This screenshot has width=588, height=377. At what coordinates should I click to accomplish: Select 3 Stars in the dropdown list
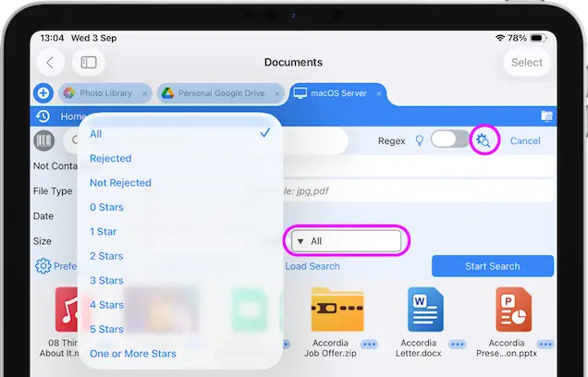click(106, 280)
